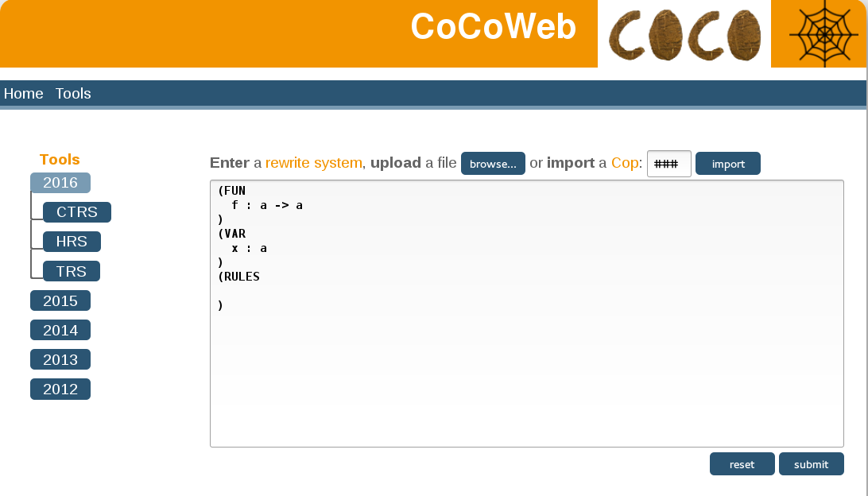Image resolution: width=868 pixels, height=496 pixels.
Task: Open the Home menu item
Action: pos(23,94)
